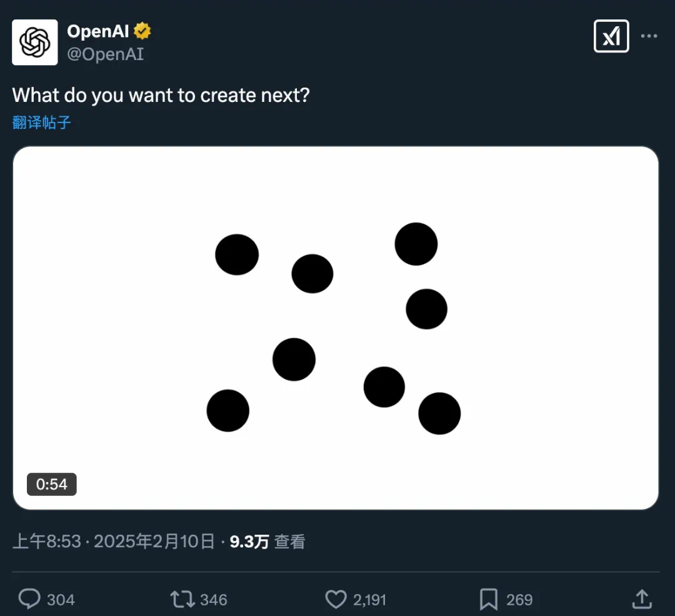Click the repost count 346
The width and height of the screenshot is (675, 616).
pos(212,599)
